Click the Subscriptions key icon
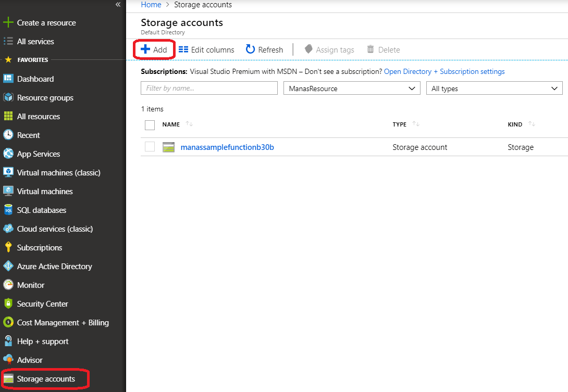 click(x=8, y=247)
